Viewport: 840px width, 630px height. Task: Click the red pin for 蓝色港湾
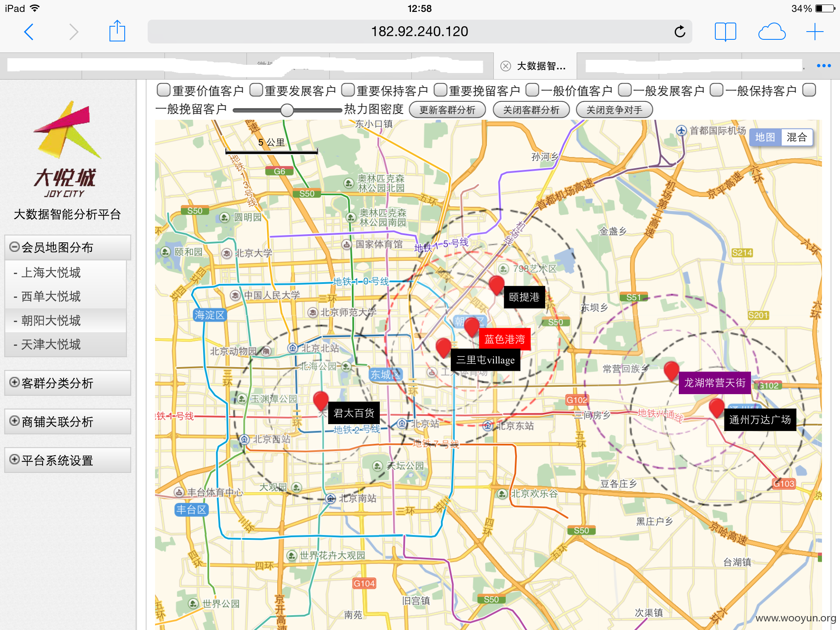472,327
